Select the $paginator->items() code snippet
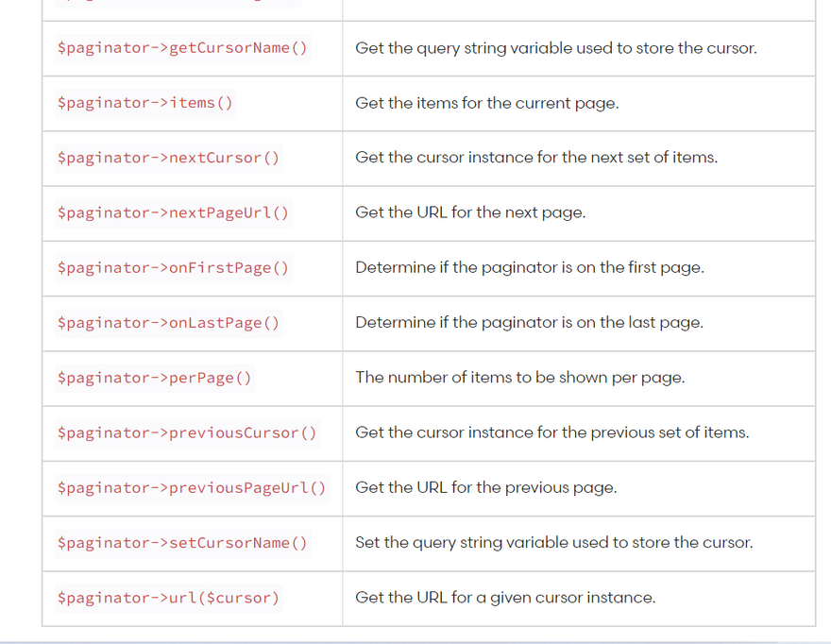 pyautogui.click(x=144, y=103)
